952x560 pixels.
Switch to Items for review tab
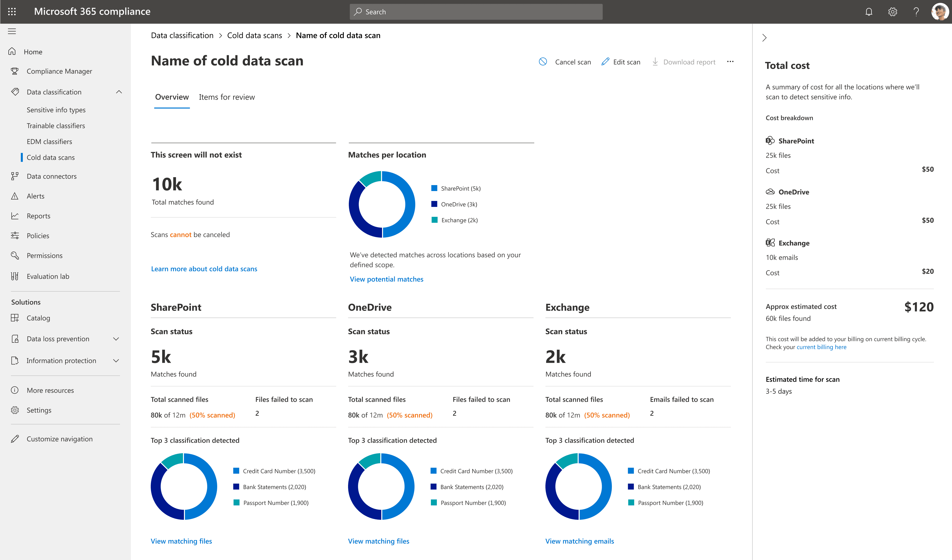(x=227, y=97)
